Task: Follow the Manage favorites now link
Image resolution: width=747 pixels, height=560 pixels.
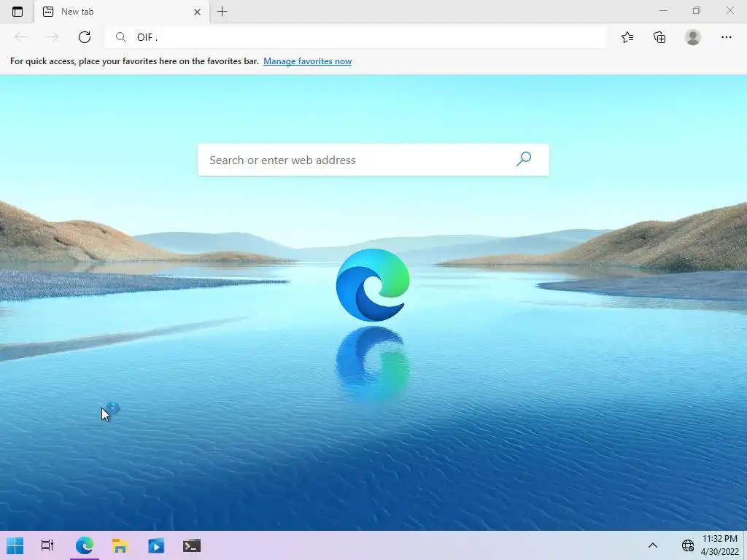Action: (307, 61)
